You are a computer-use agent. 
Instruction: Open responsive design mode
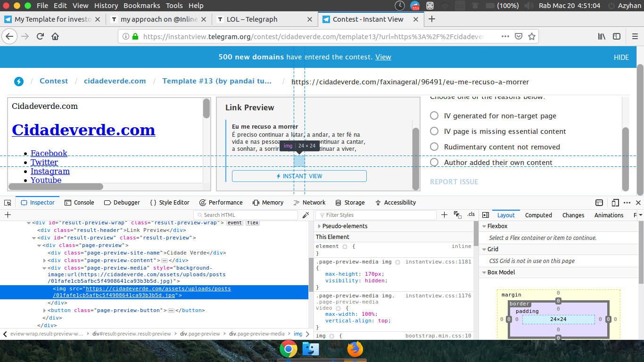tap(615, 203)
